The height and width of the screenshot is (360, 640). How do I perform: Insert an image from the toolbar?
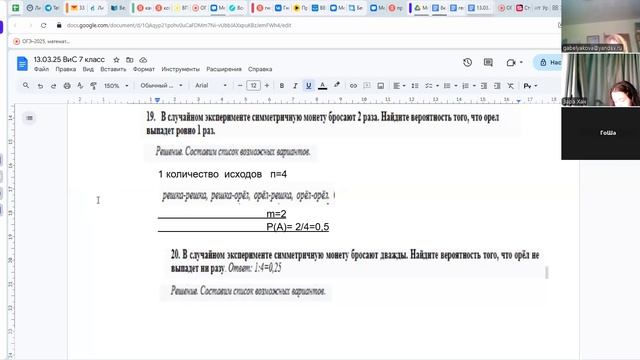(380, 86)
